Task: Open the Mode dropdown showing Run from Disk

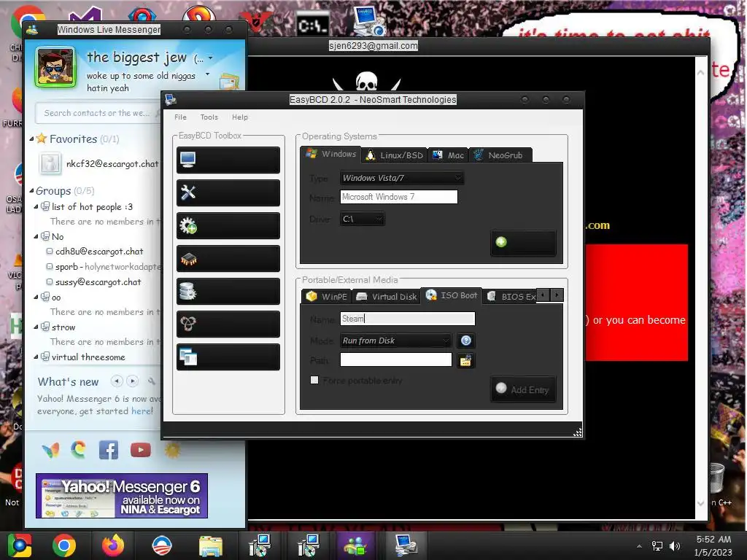Action: (x=395, y=341)
